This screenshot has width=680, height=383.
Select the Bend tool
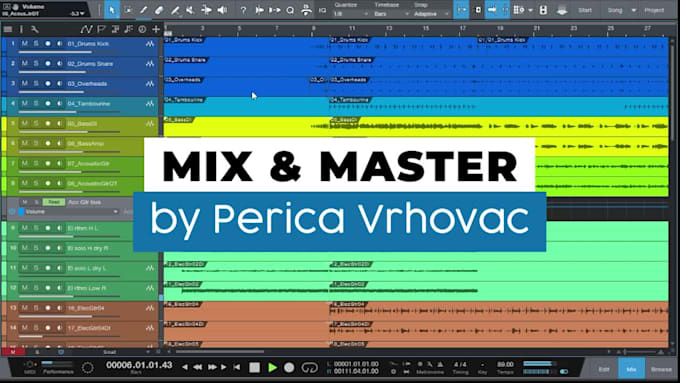click(x=206, y=10)
